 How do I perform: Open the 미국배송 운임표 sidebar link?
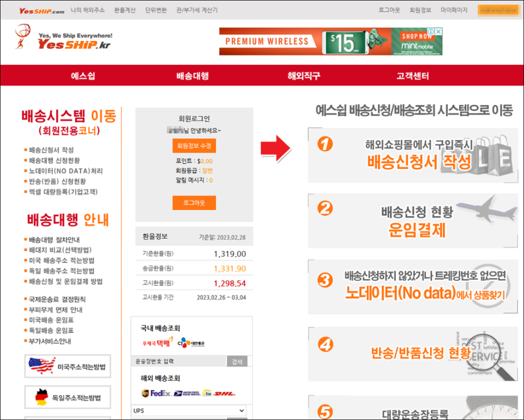coord(51,320)
